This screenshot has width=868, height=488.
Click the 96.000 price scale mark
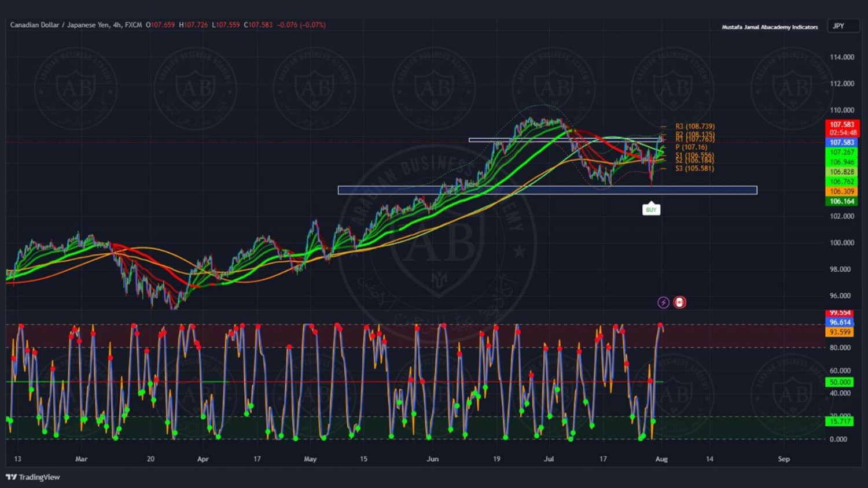coord(840,295)
